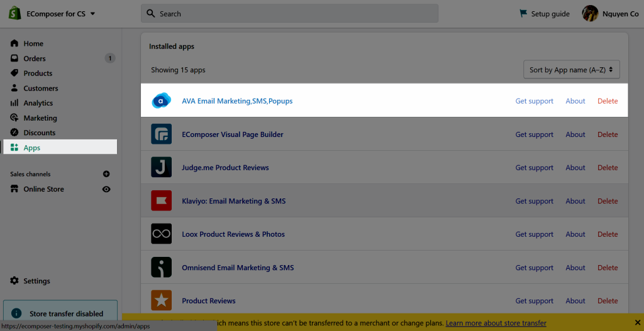Image resolution: width=644 pixels, height=331 pixels.
Task: Get support for Product Reviews app
Action: [535, 301]
